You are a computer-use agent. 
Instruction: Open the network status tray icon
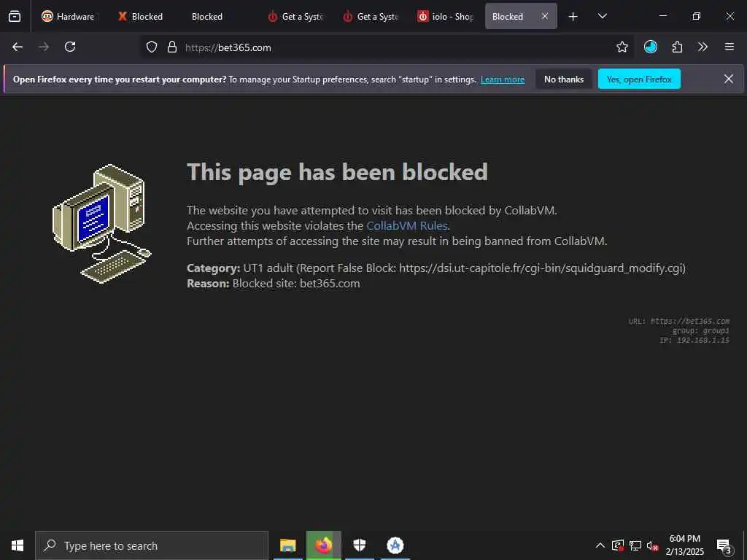[x=635, y=545]
